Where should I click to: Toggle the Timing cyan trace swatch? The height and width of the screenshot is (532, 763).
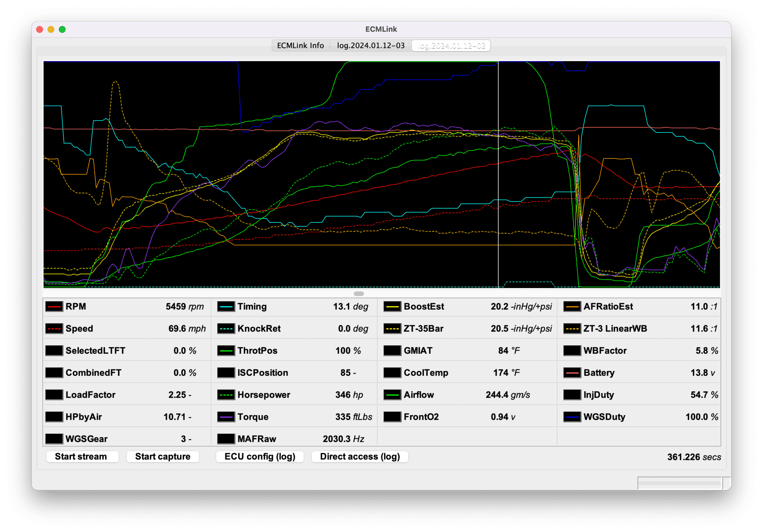tap(226, 306)
